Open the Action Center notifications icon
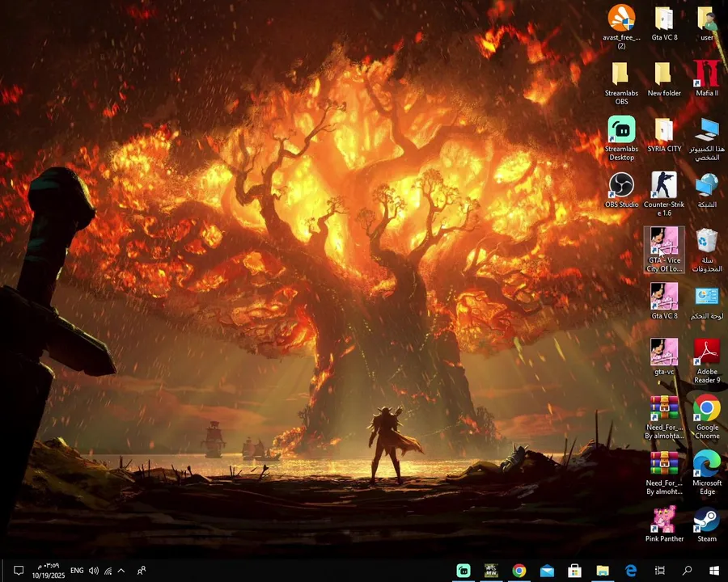Image resolution: width=728 pixels, height=582 pixels. (x=18, y=571)
